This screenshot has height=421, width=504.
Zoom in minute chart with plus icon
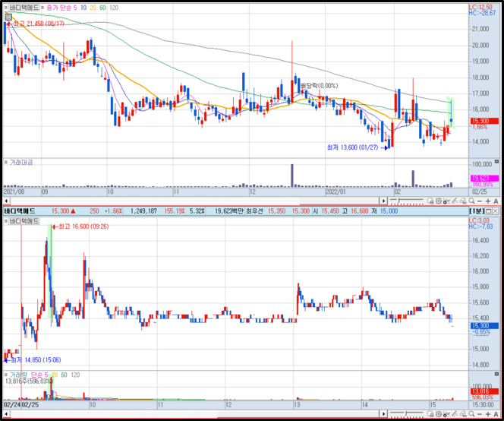(488, 413)
